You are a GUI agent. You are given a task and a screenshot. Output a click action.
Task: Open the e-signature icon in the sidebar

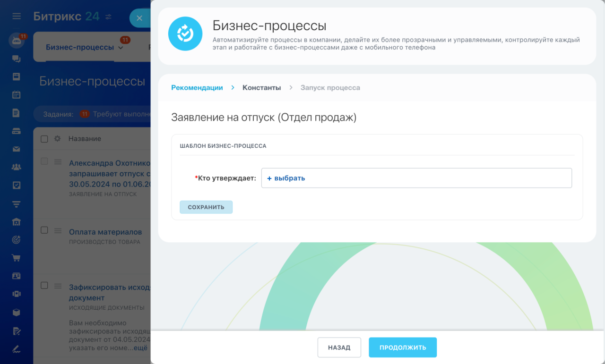(x=17, y=349)
